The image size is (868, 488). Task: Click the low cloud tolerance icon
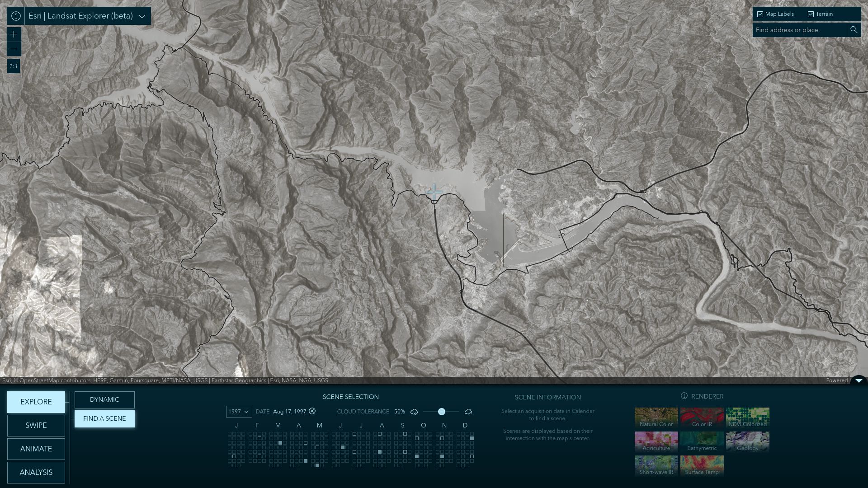(414, 412)
